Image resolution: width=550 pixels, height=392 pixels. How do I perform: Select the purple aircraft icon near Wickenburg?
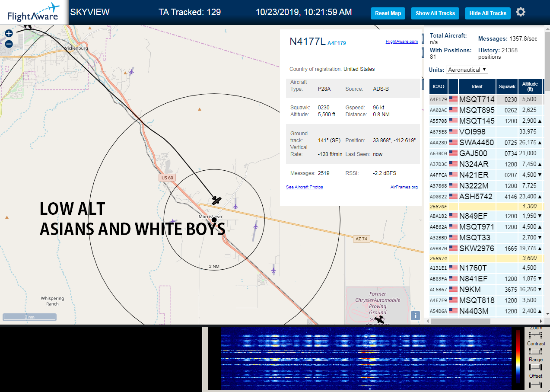point(131,72)
